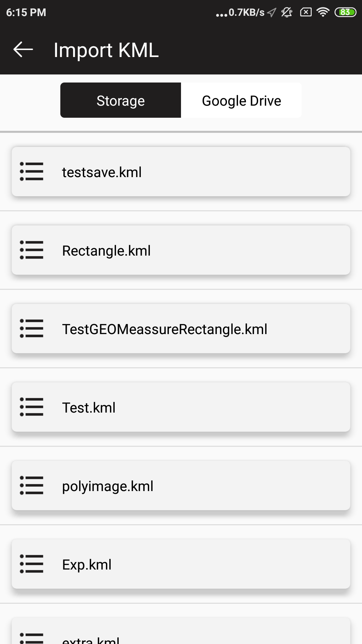Tap list icon beside testsave.kml
The width and height of the screenshot is (362, 644).
pyautogui.click(x=32, y=172)
